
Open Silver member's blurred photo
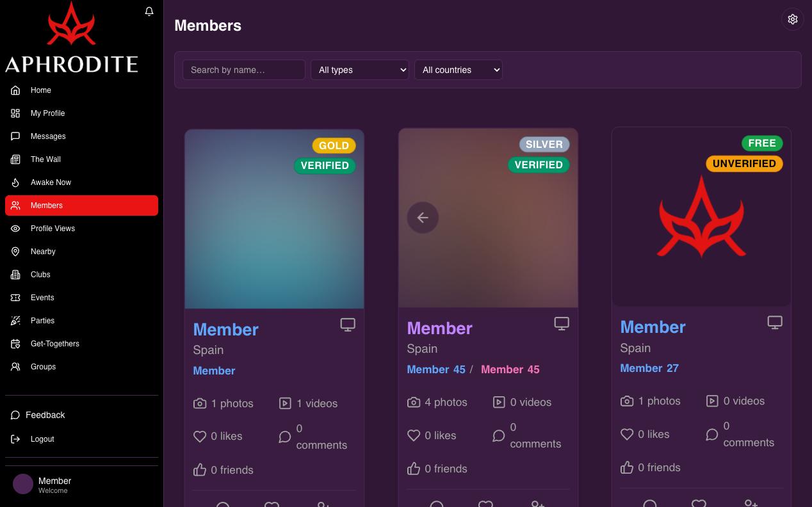click(488, 218)
